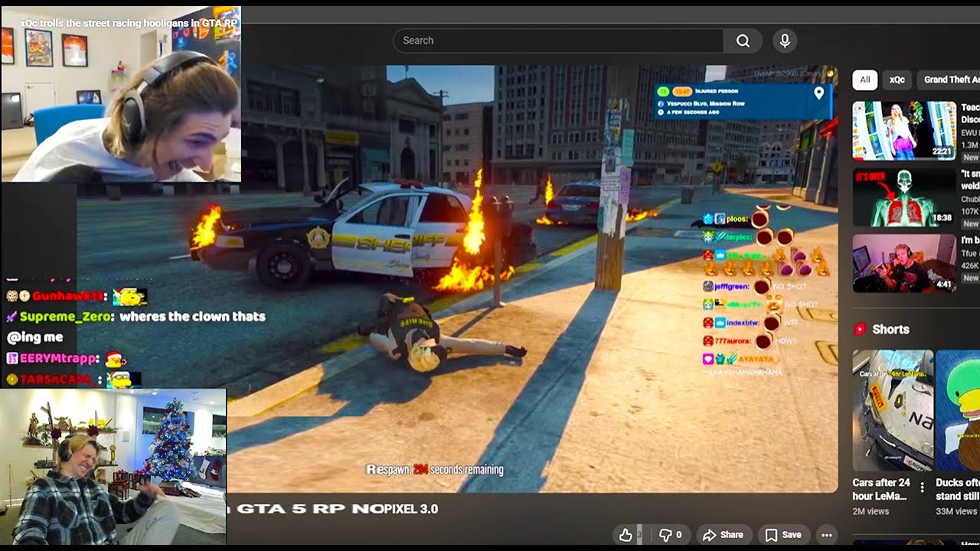The image size is (980, 551).
Task: Open the Tfue channel name link
Action: 970,254
